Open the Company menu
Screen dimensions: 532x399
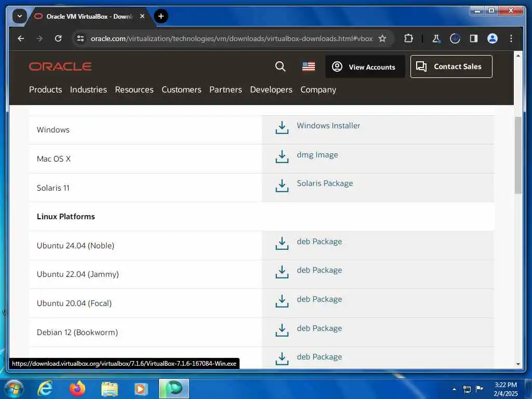[x=318, y=89]
